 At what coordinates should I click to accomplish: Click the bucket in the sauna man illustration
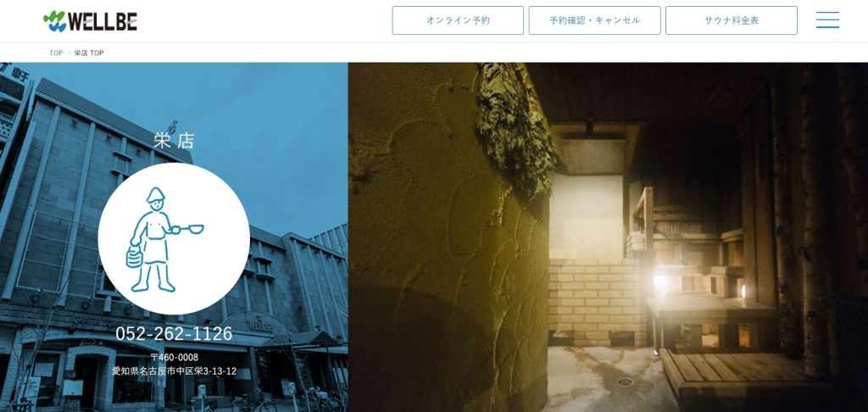[x=135, y=258]
